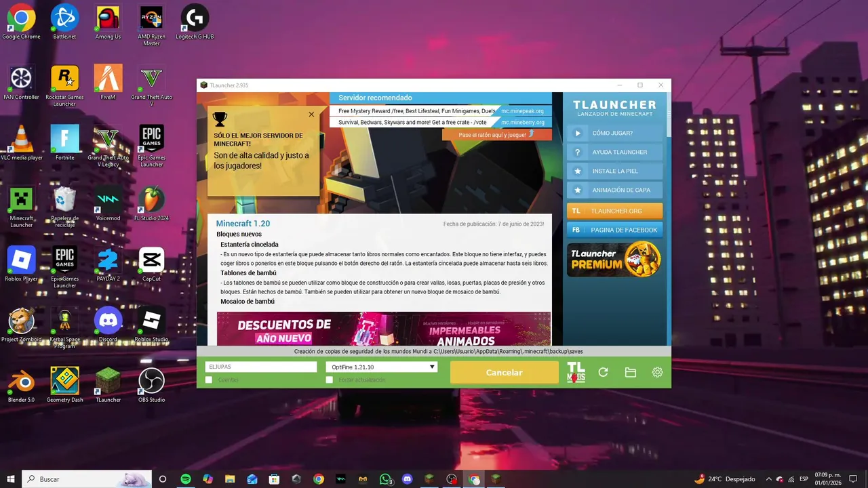Open the TL Mods icon

click(x=576, y=372)
